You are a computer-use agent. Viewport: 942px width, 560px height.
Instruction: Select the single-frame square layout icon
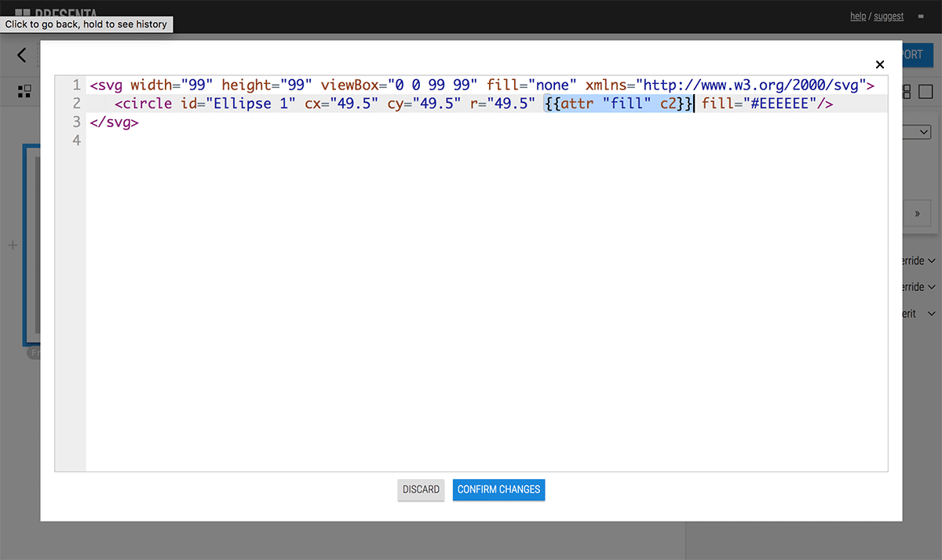click(926, 92)
